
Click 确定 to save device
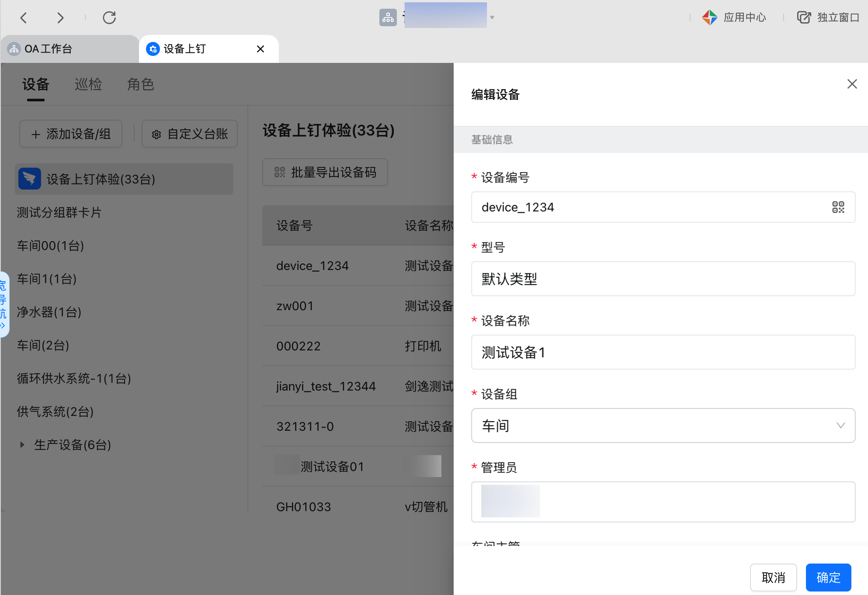pyautogui.click(x=828, y=578)
